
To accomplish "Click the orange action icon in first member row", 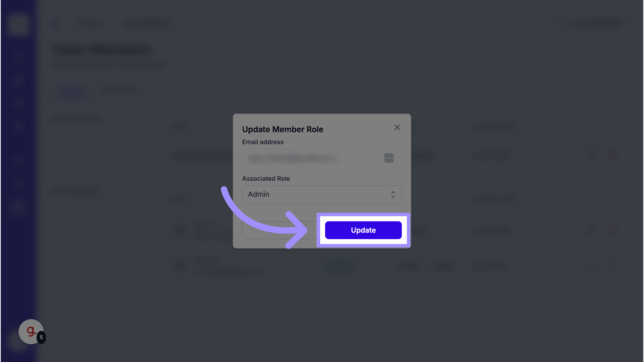I will pyautogui.click(x=612, y=155).
